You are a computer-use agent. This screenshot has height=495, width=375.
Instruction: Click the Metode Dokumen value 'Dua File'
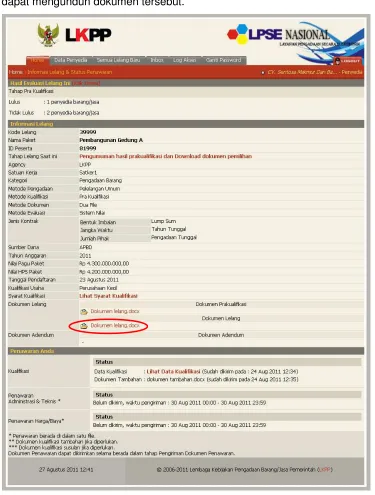(88, 205)
